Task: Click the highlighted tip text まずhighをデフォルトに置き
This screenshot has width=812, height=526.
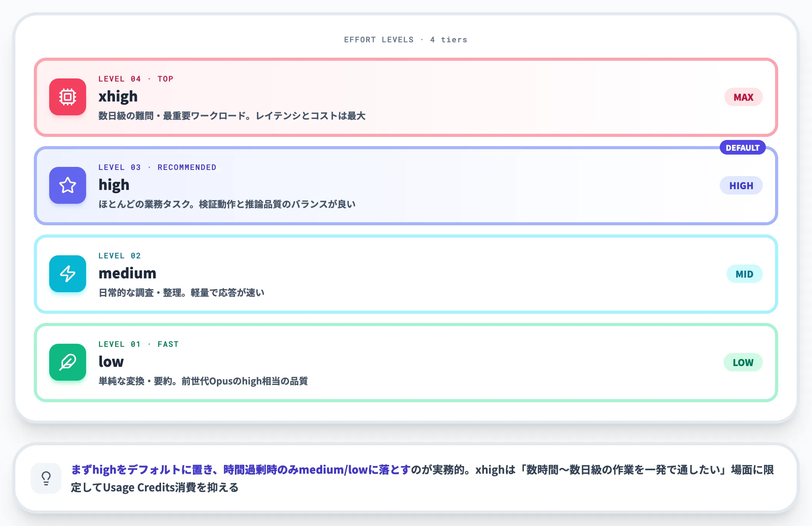Action: pyautogui.click(x=241, y=469)
